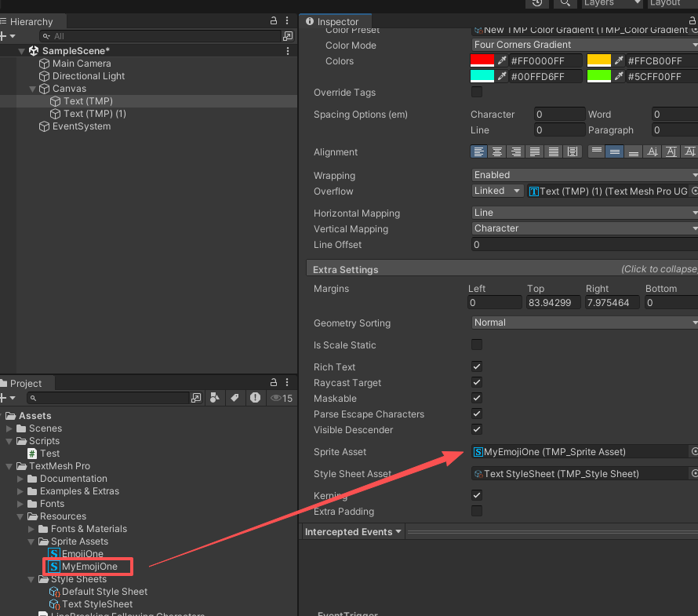Click the yellow color swatch

599,60
